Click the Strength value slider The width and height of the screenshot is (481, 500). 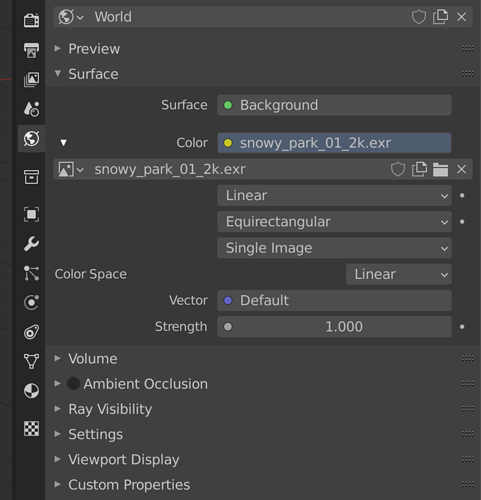click(x=334, y=327)
